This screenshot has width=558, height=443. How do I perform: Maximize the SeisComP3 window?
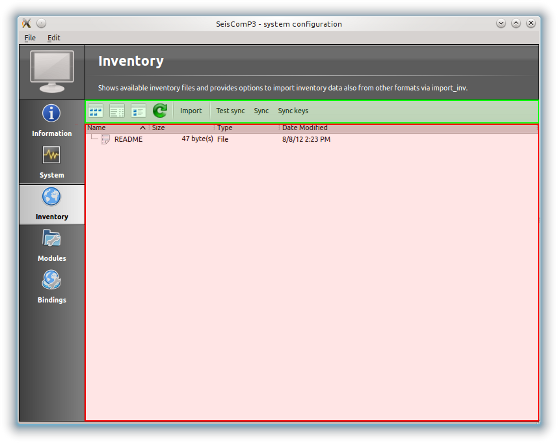click(x=516, y=23)
